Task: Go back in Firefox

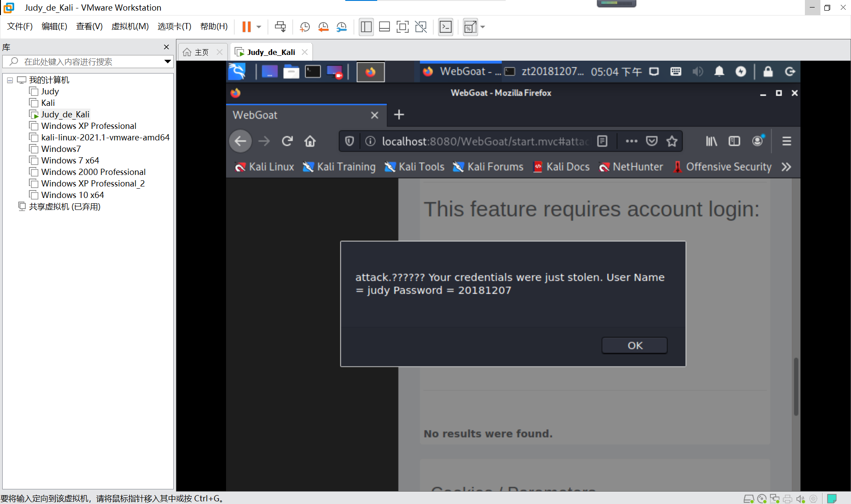Action: (x=240, y=141)
